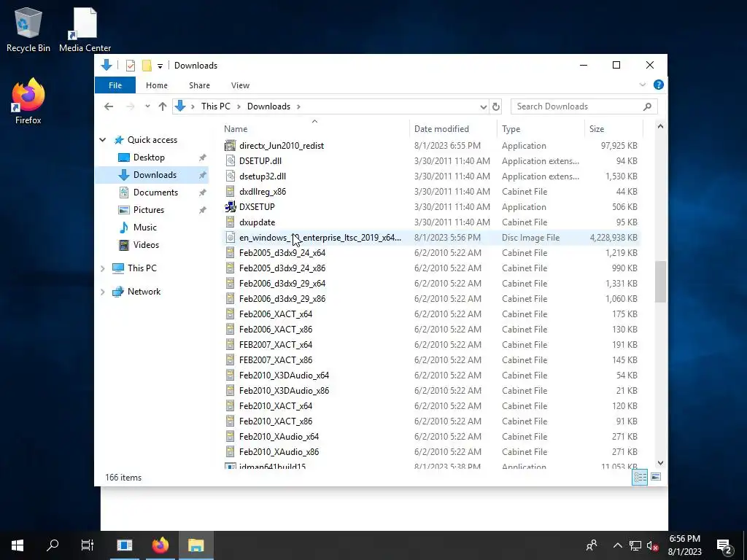
Task: Launch the Firefox desktop shortcut
Action: point(28,101)
